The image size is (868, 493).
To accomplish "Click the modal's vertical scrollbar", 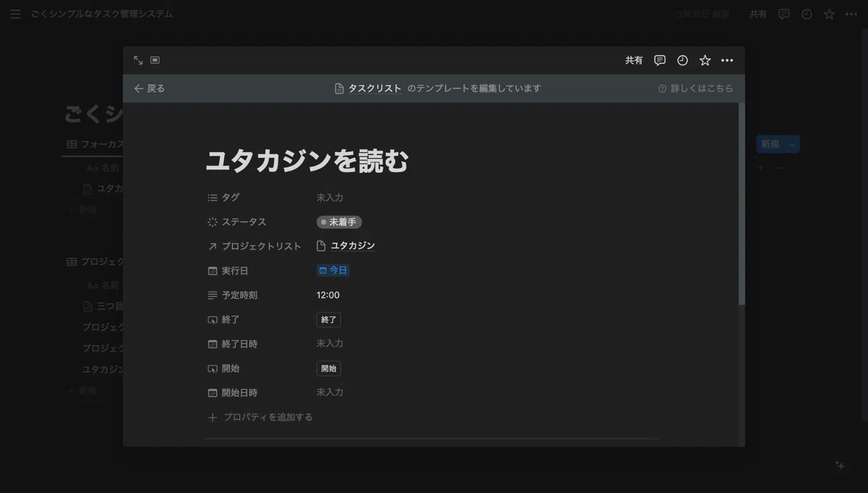I will pyautogui.click(x=741, y=203).
